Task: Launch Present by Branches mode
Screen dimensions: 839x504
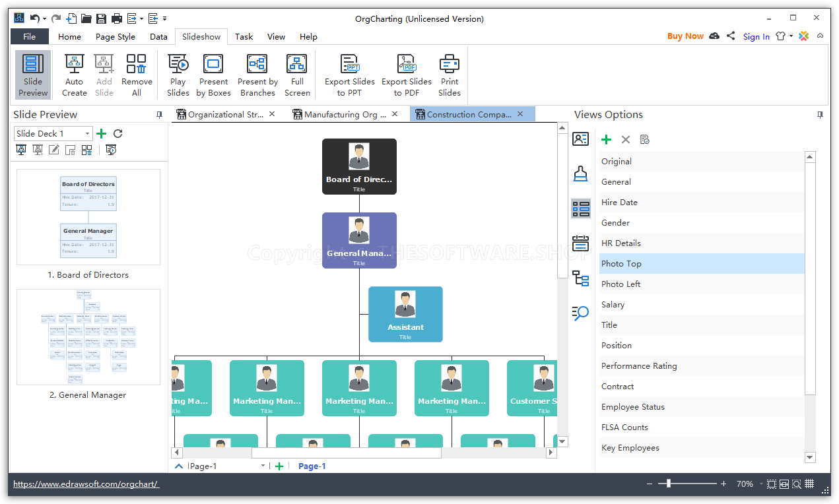Action: (x=257, y=75)
